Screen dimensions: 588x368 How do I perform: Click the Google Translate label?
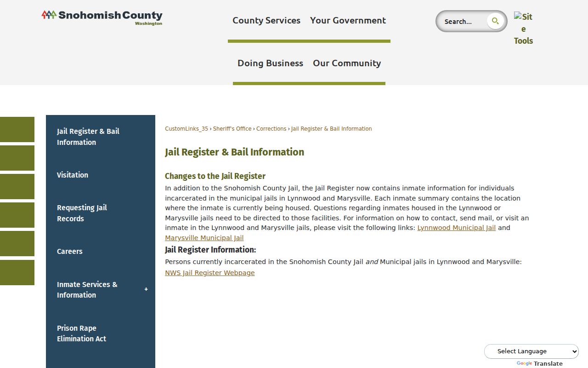pyautogui.click(x=539, y=363)
